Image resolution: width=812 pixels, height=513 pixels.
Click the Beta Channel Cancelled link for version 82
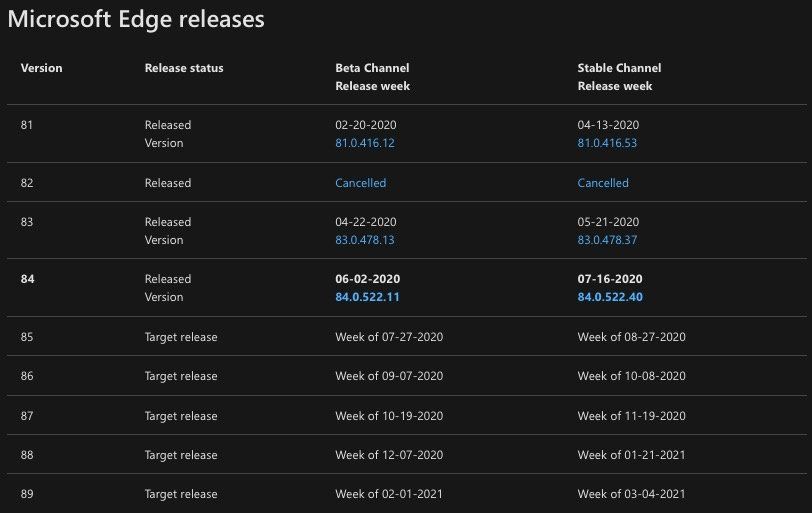pos(360,183)
